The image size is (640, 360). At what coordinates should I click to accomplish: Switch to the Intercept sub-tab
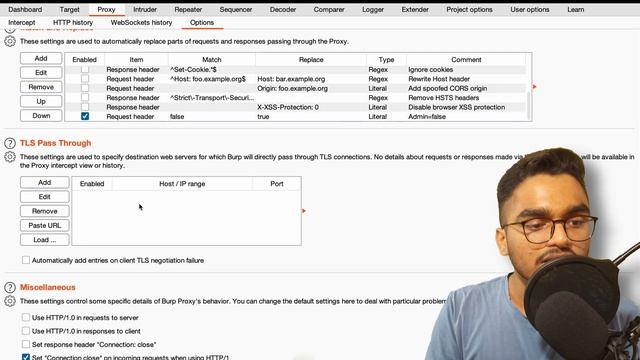pos(22,22)
